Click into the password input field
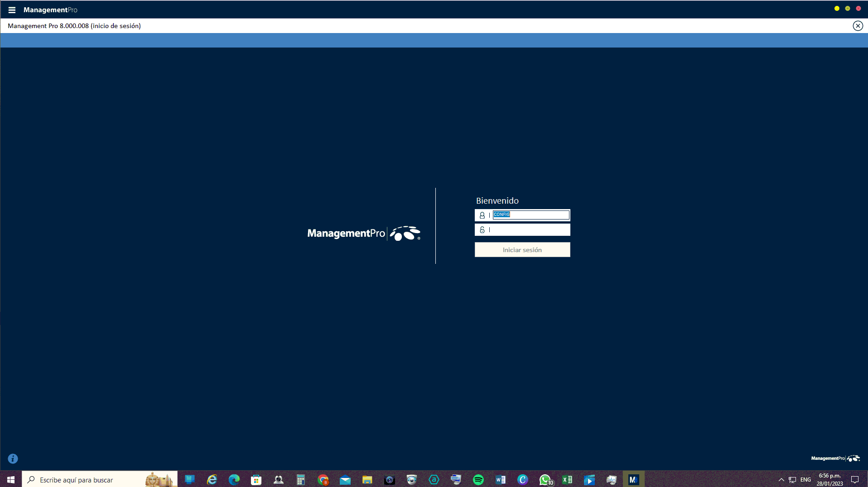This screenshot has width=868, height=487. [529, 230]
